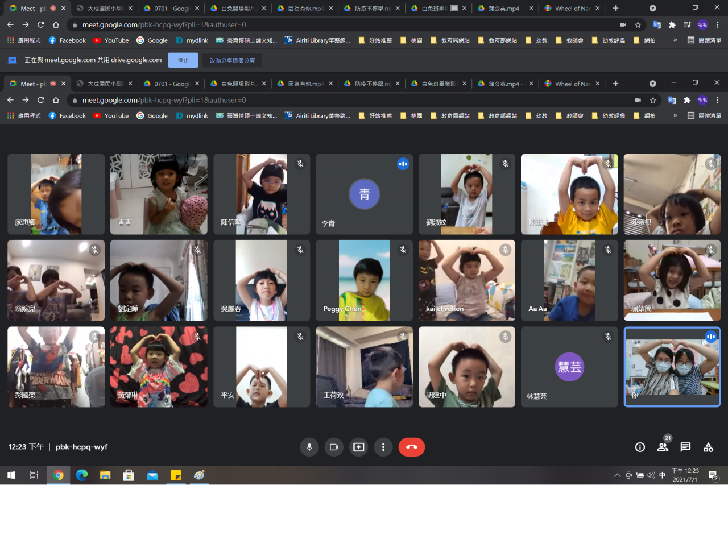
Task: Expand bookmarks overflow in lower browser window
Action: click(x=675, y=116)
